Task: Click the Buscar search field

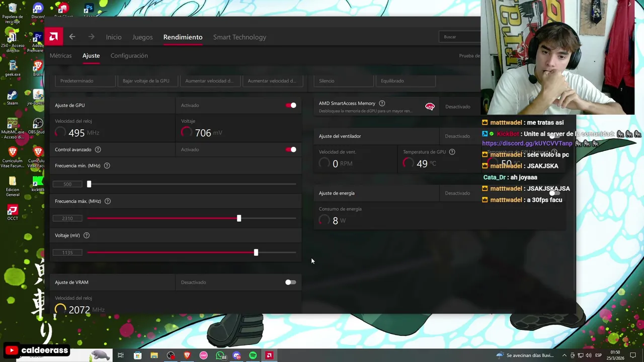Action: (x=459, y=37)
